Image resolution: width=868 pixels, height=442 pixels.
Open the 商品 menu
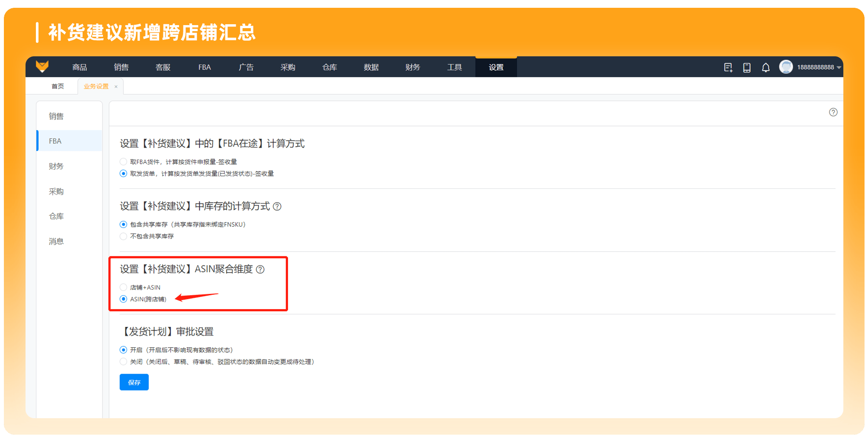(80, 67)
